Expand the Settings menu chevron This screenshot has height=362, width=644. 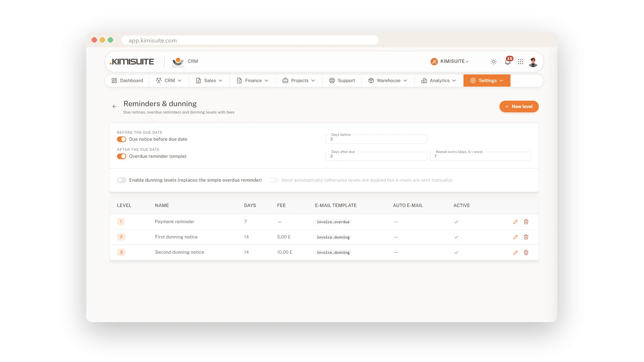pos(501,80)
